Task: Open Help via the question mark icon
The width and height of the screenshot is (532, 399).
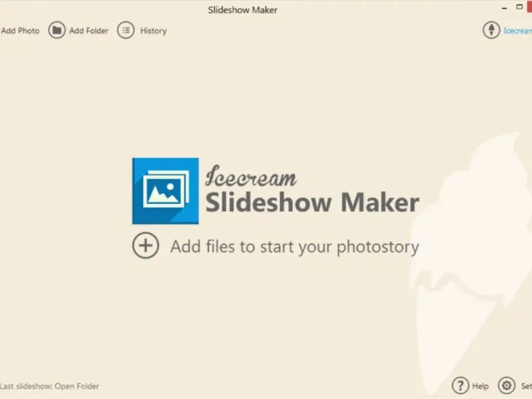Action: point(460,386)
